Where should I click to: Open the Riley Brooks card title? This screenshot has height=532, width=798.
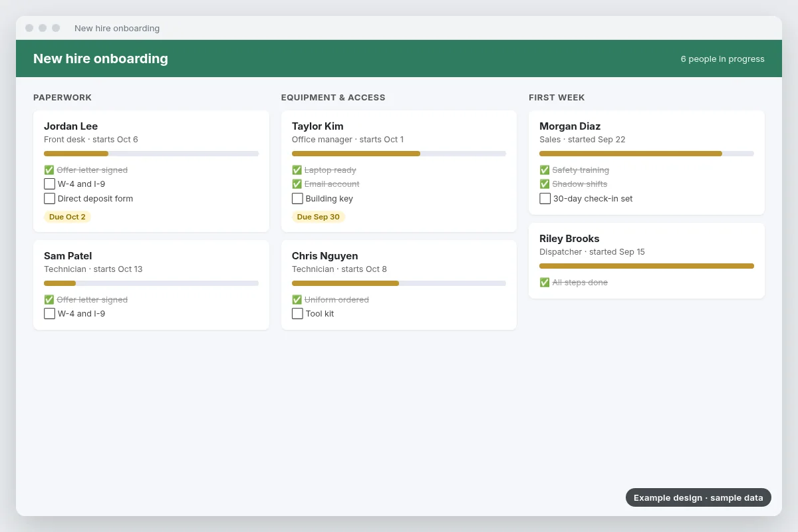569,239
